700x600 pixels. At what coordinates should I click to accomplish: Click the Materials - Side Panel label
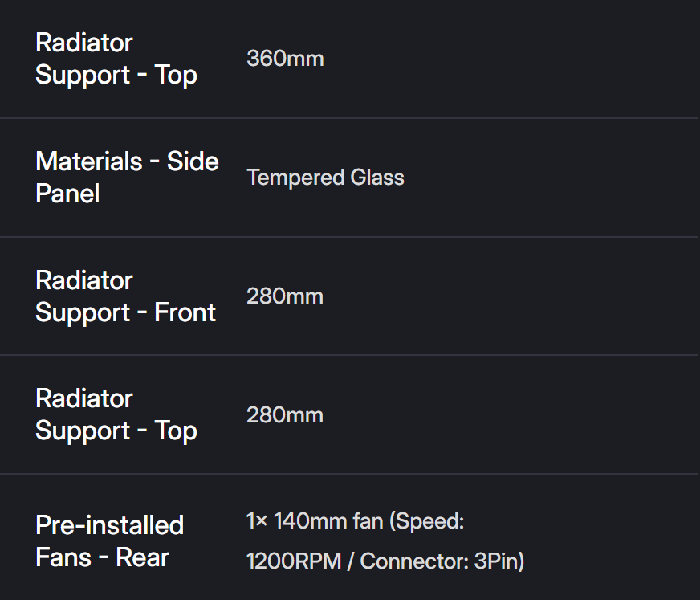click(x=127, y=178)
